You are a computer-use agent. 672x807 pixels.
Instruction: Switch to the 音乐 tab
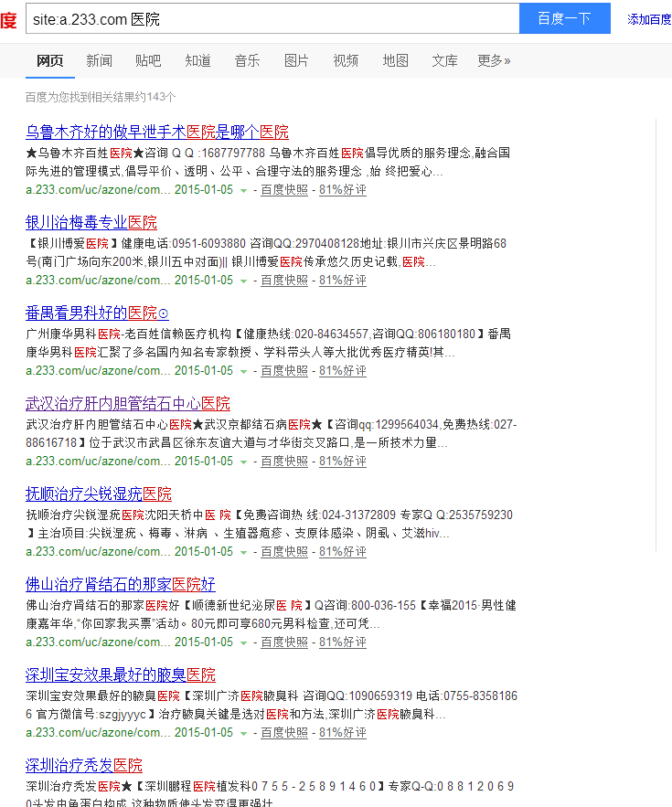[x=247, y=60]
